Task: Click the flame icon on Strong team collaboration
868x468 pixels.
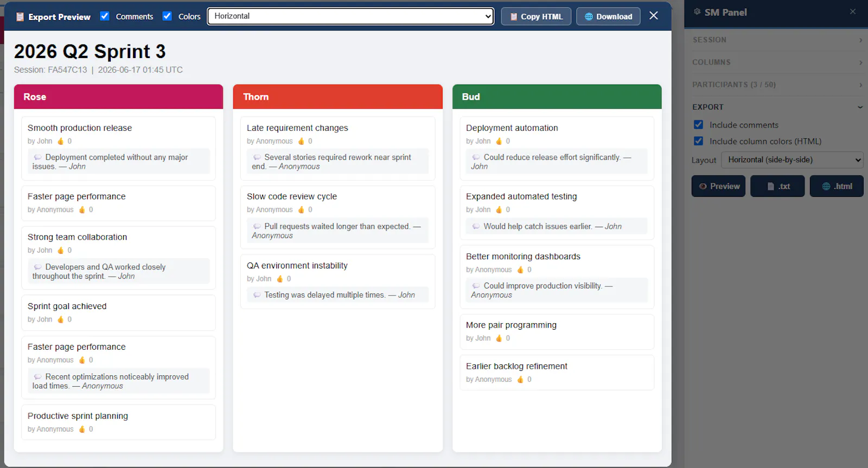Action: (x=61, y=250)
